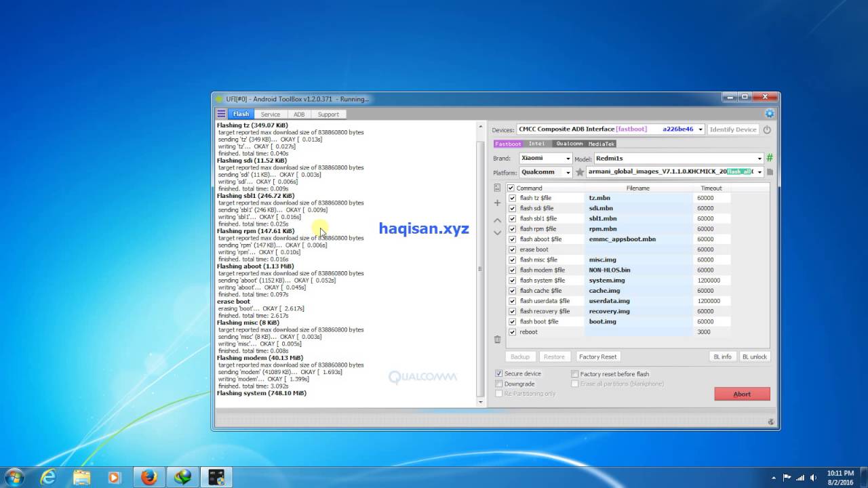The height and width of the screenshot is (488, 868).
Task: Click the log panel vertical scrollbar
Action: (x=481, y=265)
